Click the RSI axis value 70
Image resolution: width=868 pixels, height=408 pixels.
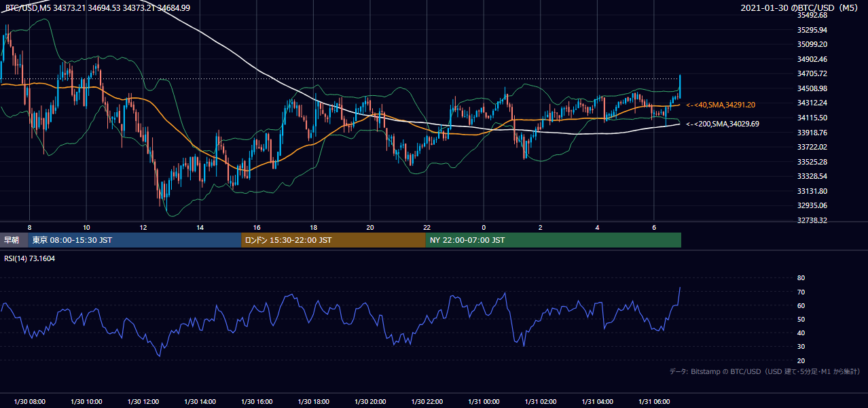(801, 292)
